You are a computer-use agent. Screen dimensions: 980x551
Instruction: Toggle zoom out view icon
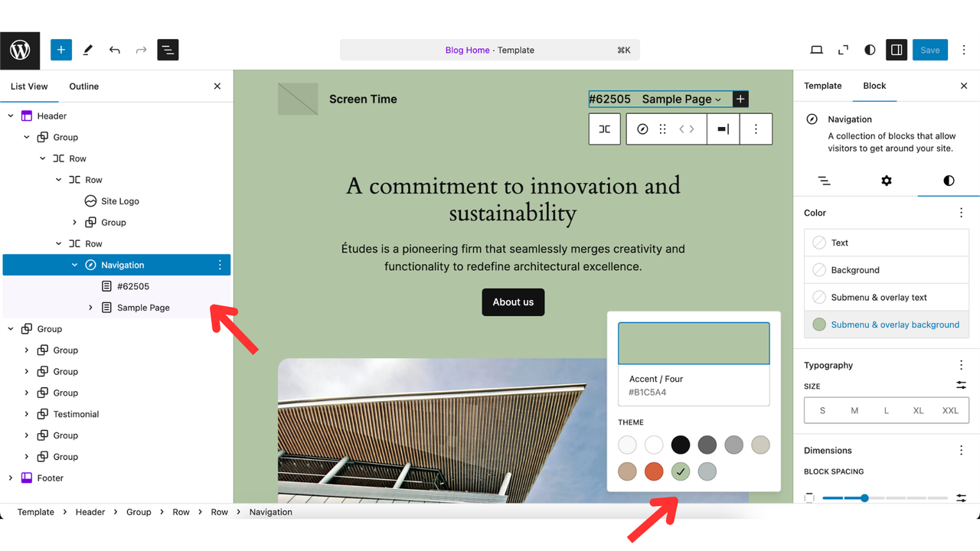pos(843,50)
